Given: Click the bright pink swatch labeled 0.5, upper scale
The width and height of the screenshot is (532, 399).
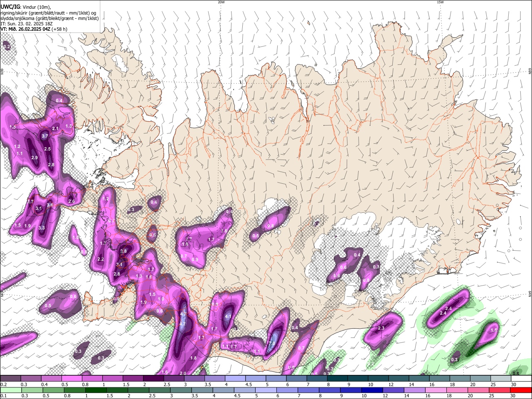Looking at the screenshot, I should [x=72, y=379].
